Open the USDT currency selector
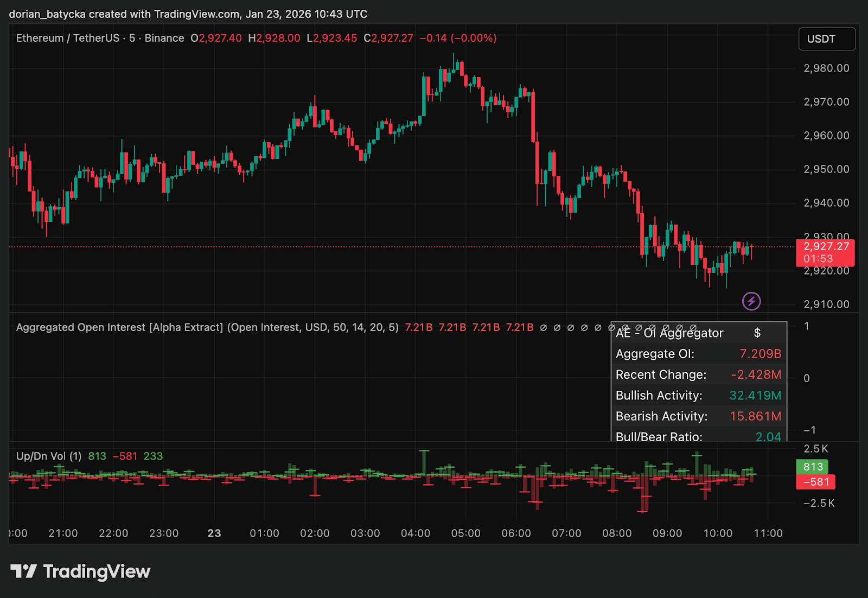 coord(826,39)
